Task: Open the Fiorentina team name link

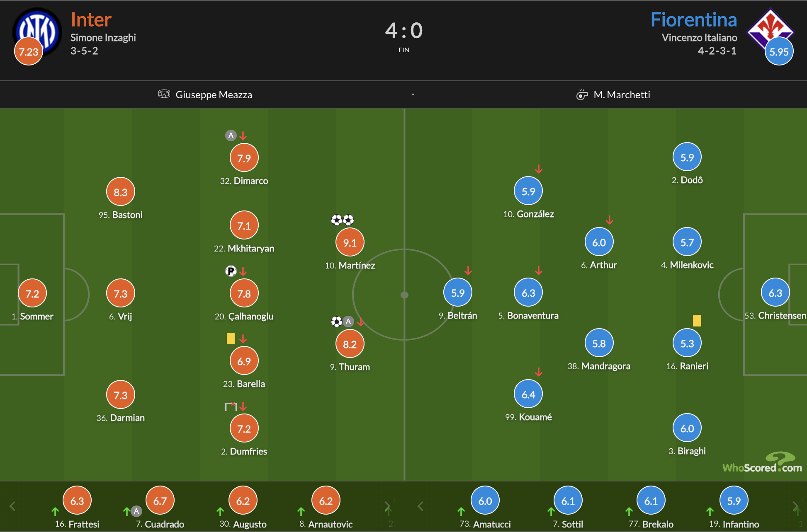Action: (x=694, y=19)
